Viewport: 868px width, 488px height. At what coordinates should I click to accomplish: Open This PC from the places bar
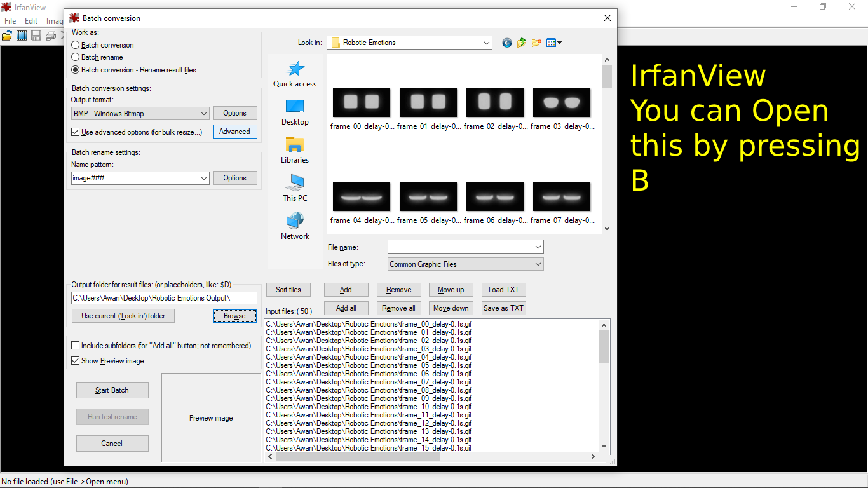click(295, 189)
